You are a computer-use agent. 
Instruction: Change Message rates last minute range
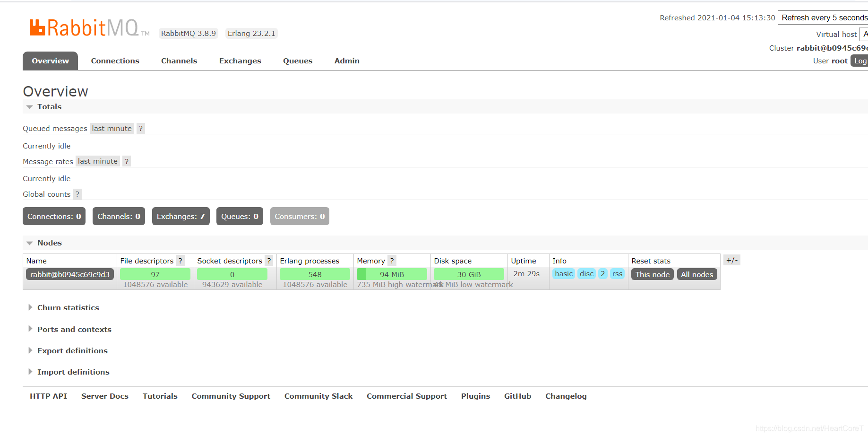(x=97, y=161)
